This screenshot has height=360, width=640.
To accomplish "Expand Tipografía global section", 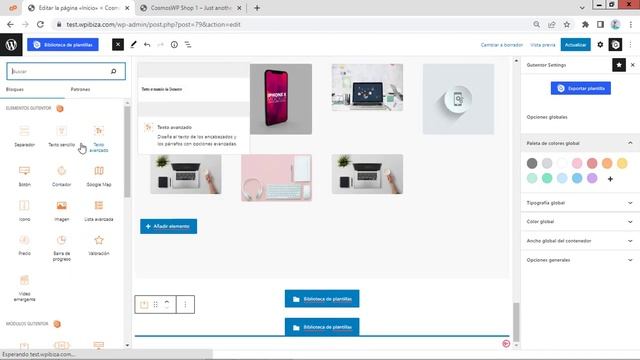I will (579, 203).
